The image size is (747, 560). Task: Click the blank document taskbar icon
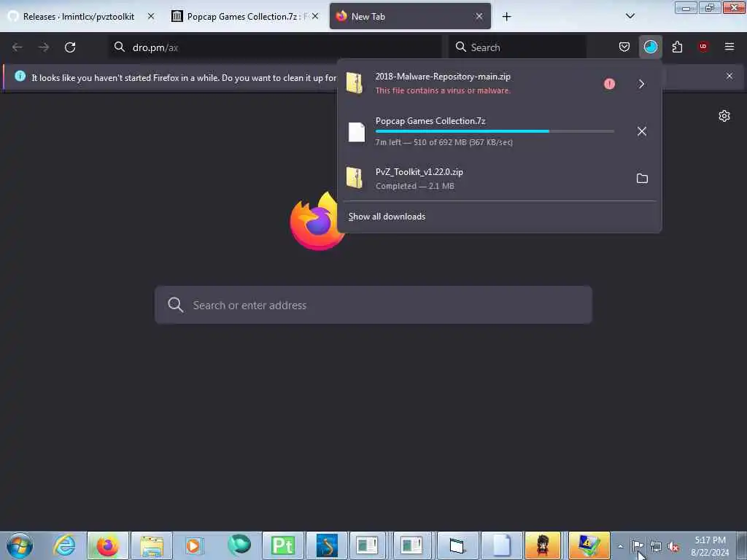pos(501,545)
